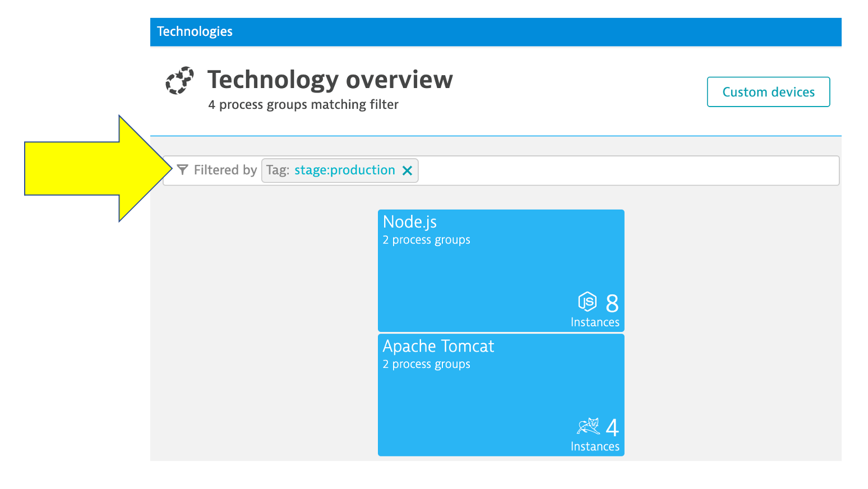The image size is (868, 489).
Task: Click the Node.js tile title
Action: [x=409, y=222]
